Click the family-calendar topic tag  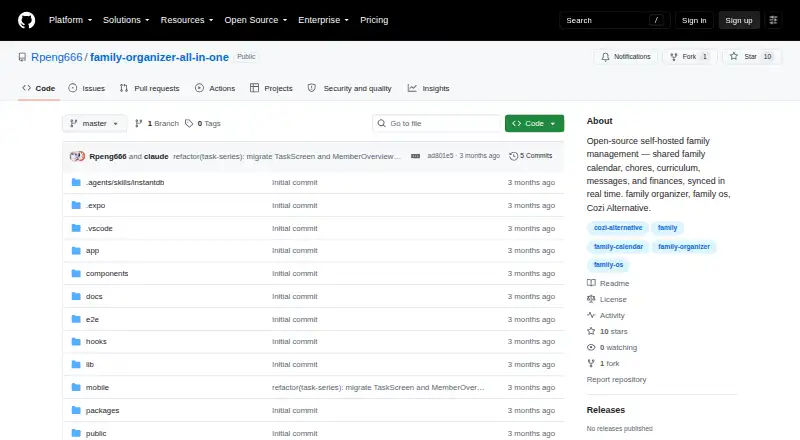coord(618,247)
